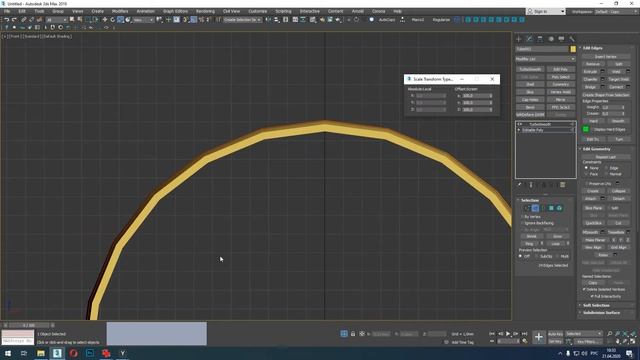Image resolution: width=640 pixels, height=360 pixels.
Task: Enable the By Vertex checkbox
Action: pyautogui.click(x=522, y=217)
